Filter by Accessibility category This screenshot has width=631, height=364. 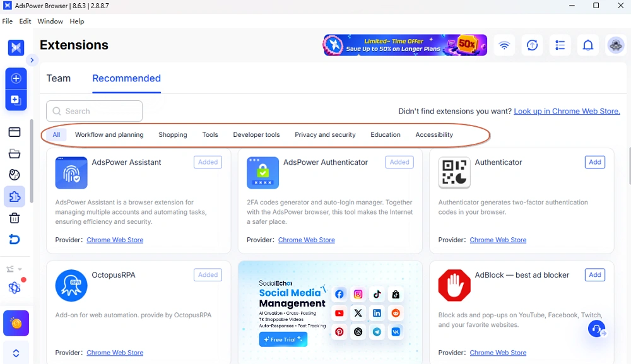[x=434, y=135]
